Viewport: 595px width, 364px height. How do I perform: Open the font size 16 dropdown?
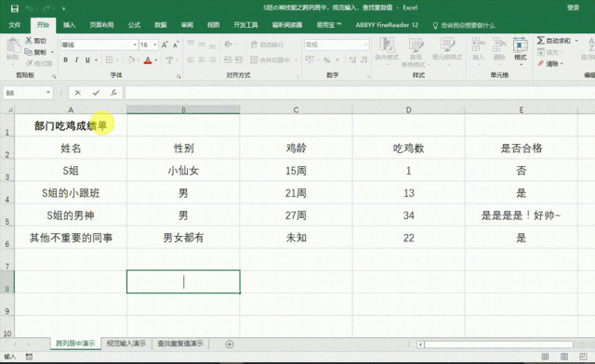click(155, 45)
